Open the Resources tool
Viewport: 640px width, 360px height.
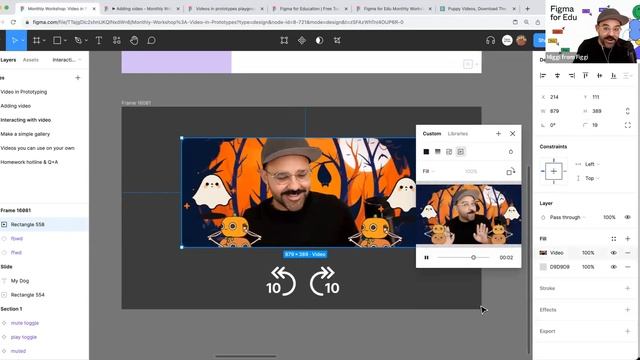pyautogui.click(x=117, y=40)
